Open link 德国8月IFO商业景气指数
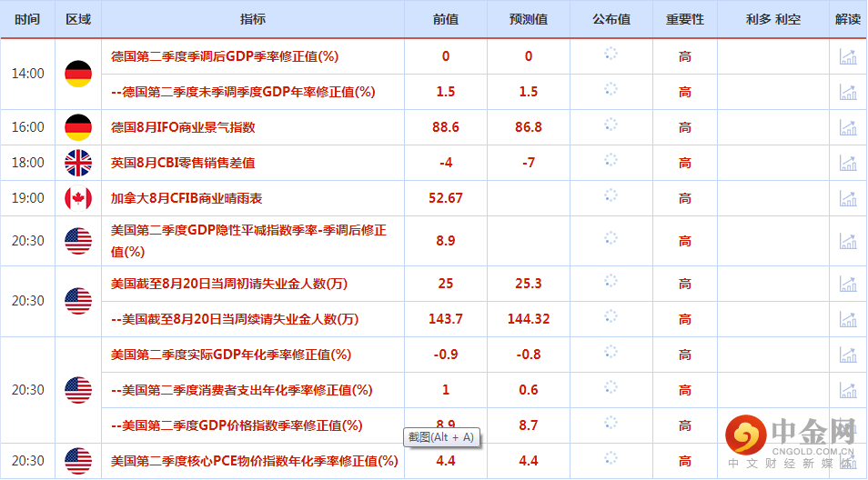The height and width of the screenshot is (480, 868). tap(183, 127)
